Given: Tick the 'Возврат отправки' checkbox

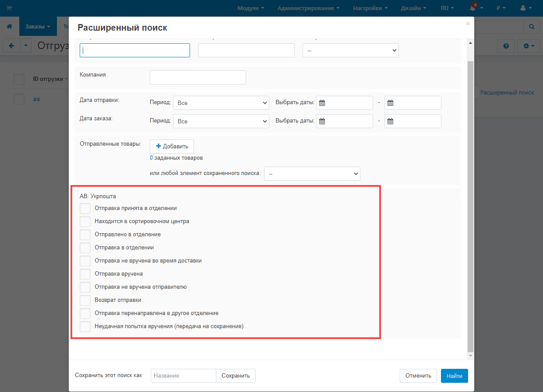Looking at the screenshot, I should pyautogui.click(x=85, y=300).
